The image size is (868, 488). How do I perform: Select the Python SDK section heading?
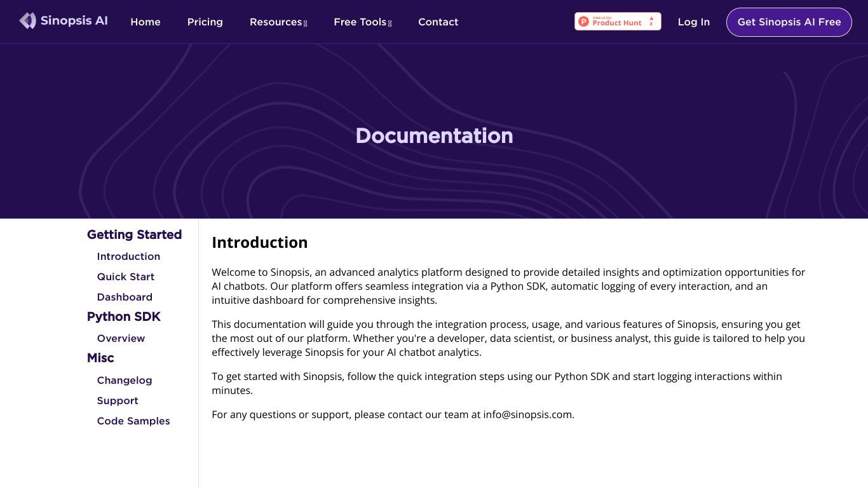[x=124, y=316]
